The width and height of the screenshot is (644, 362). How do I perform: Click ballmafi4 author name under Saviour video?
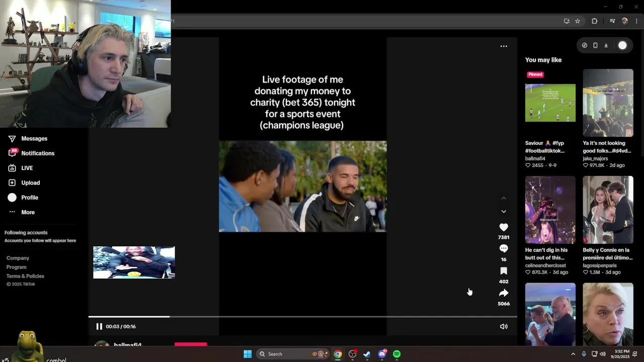coord(535,158)
